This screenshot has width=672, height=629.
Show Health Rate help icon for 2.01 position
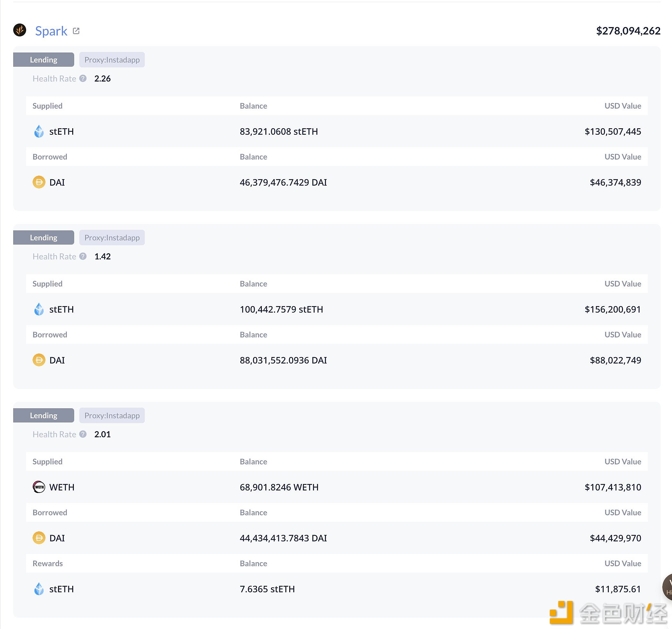(83, 434)
